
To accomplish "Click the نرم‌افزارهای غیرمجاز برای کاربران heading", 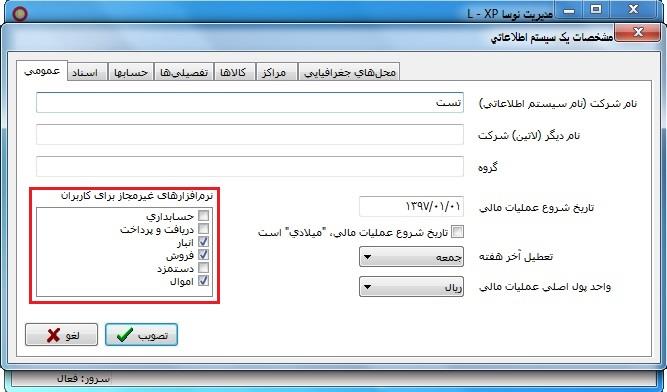I will (137, 196).
